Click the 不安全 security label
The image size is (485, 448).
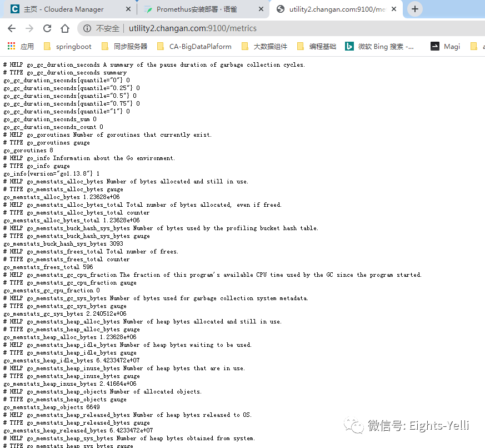[107, 28]
